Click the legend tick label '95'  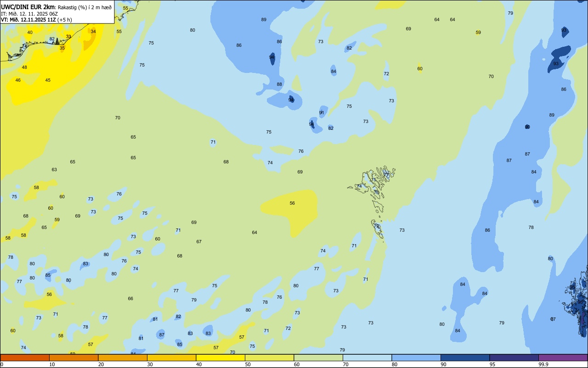pos(492,364)
